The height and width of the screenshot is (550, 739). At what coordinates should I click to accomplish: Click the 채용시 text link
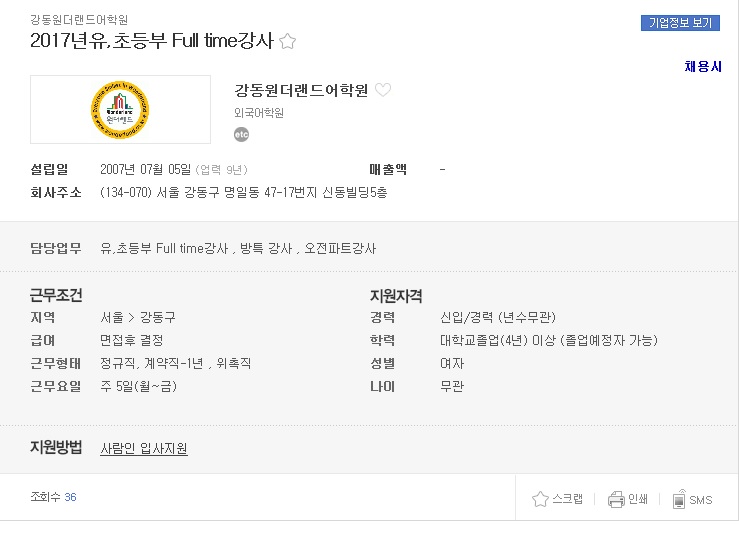coord(703,66)
